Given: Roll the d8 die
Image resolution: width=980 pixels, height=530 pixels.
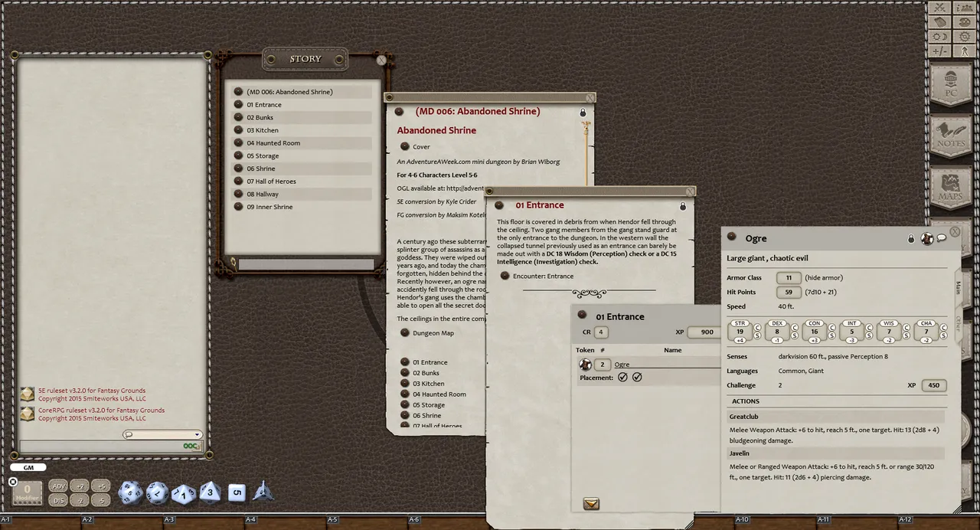Looking at the screenshot, I should 210,492.
